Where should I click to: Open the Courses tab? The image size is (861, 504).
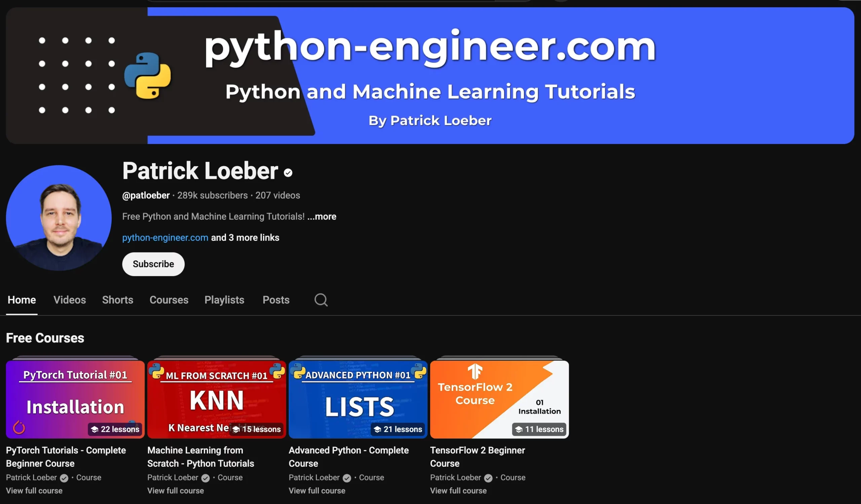[169, 300]
